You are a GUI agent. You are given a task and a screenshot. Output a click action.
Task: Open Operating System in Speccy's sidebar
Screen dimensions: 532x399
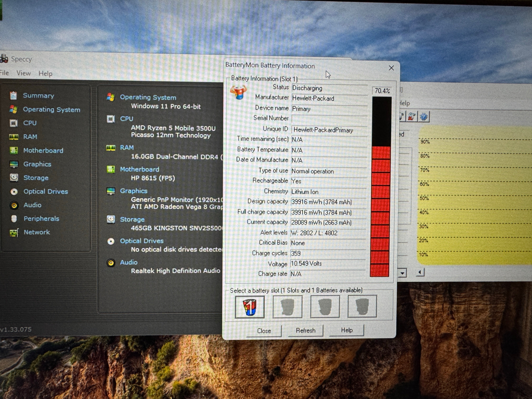tap(51, 109)
